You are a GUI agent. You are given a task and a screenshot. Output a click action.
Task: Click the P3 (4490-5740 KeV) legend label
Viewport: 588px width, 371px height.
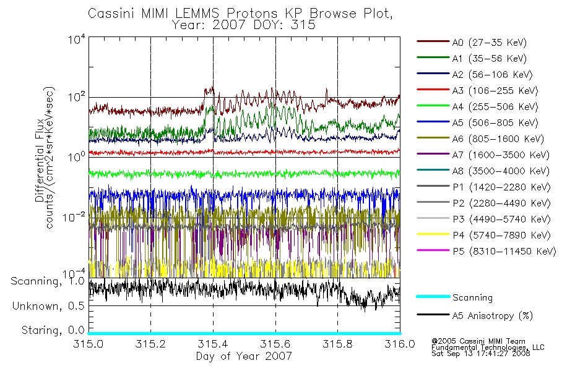click(x=501, y=220)
